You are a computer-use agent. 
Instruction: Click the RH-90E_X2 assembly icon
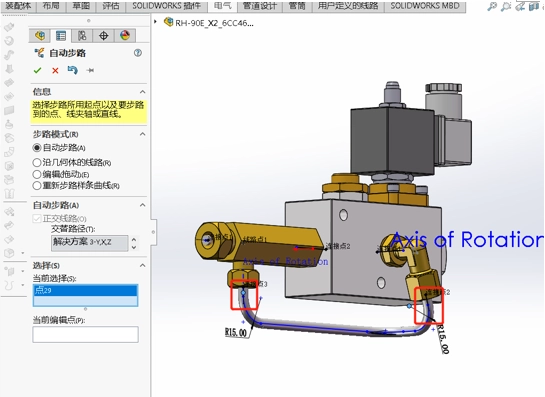coord(169,22)
